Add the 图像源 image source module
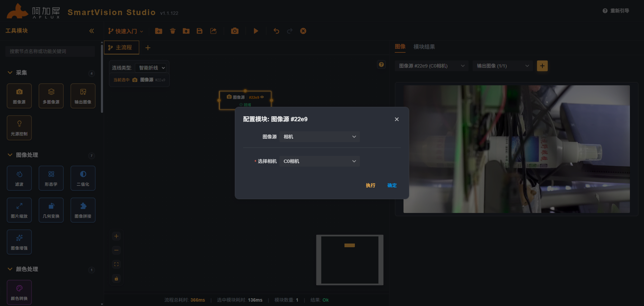This screenshot has width=644, height=306. (x=19, y=96)
